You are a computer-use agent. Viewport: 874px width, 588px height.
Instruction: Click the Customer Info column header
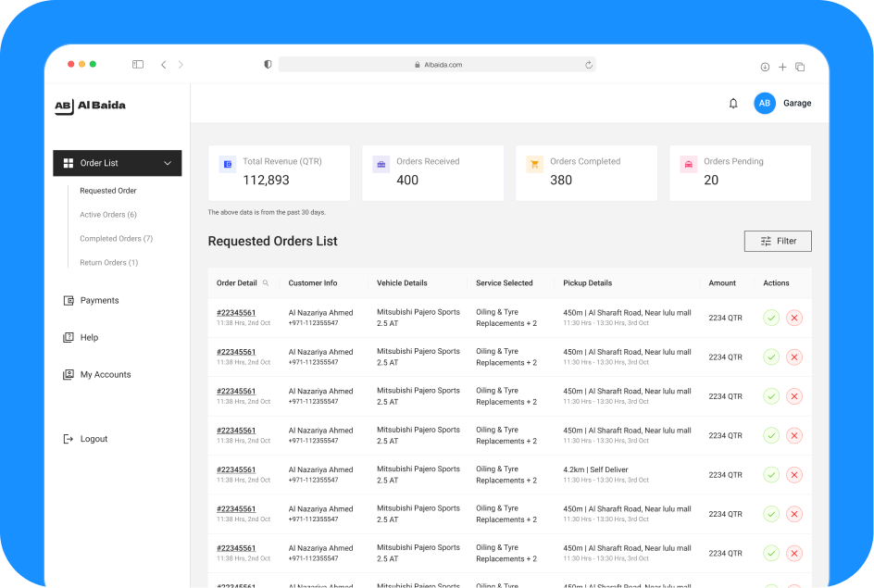[313, 283]
